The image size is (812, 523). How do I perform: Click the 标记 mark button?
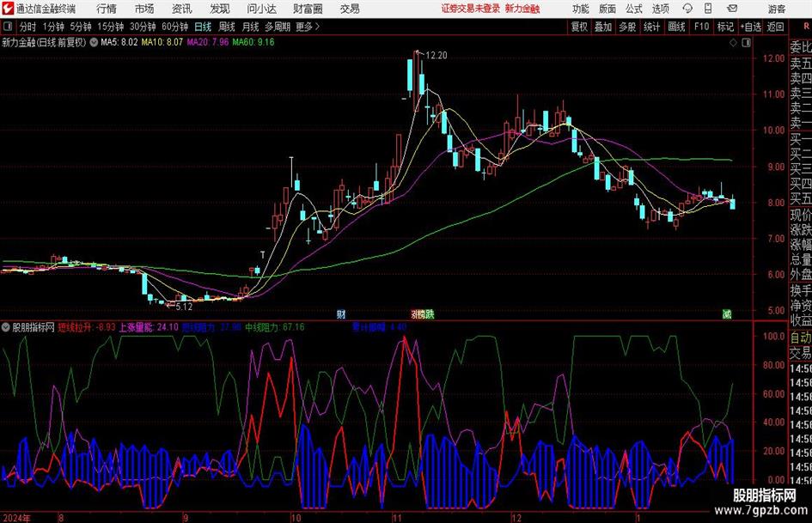click(x=725, y=27)
